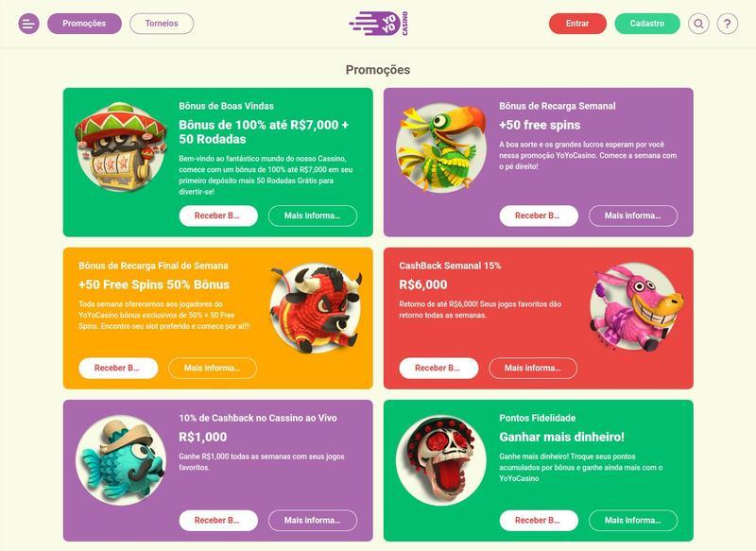Viewport: 756px width, 551px height.
Task: Click the green Cadastro button
Action: (647, 23)
